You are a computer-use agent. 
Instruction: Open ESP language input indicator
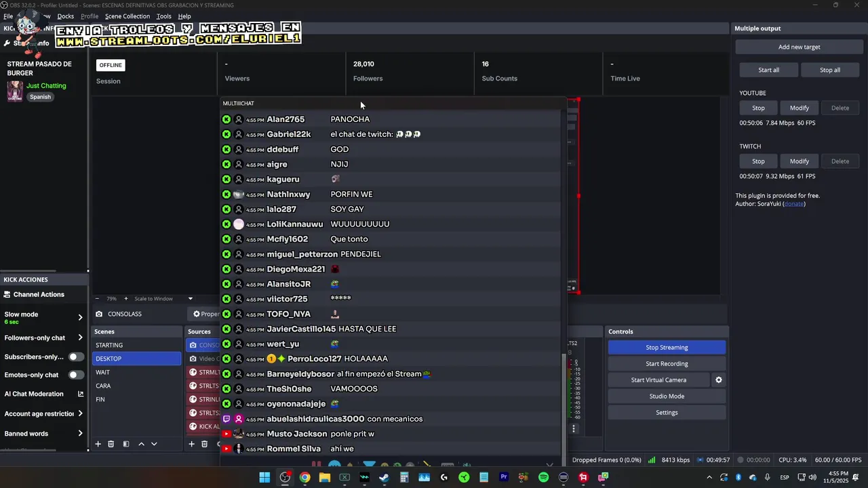pyautogui.click(x=785, y=477)
